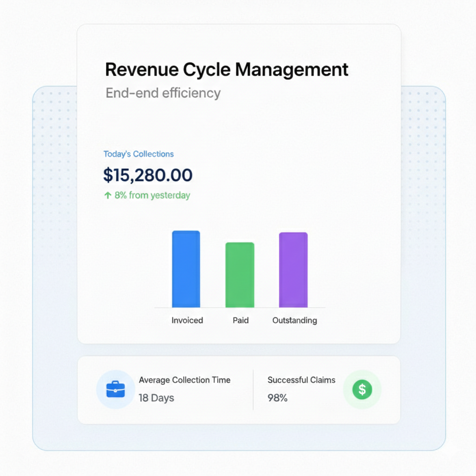Select the blue Invoiced bar

[186, 269]
